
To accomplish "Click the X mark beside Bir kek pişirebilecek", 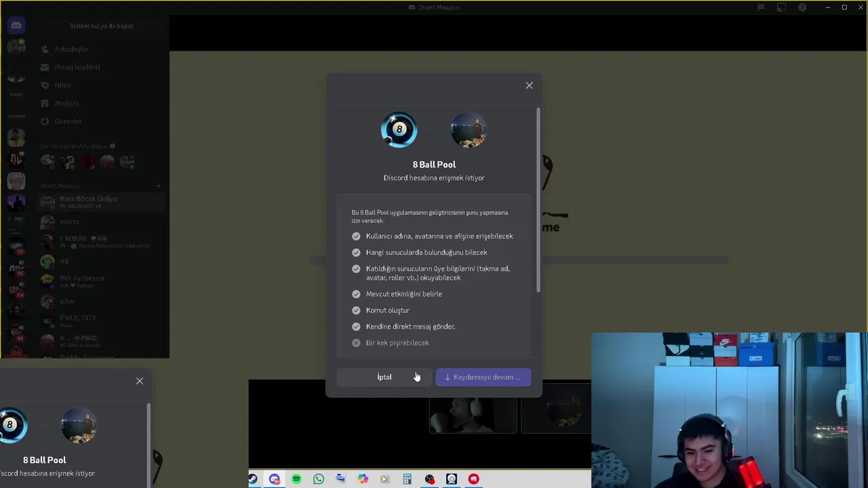I will click(x=356, y=342).
